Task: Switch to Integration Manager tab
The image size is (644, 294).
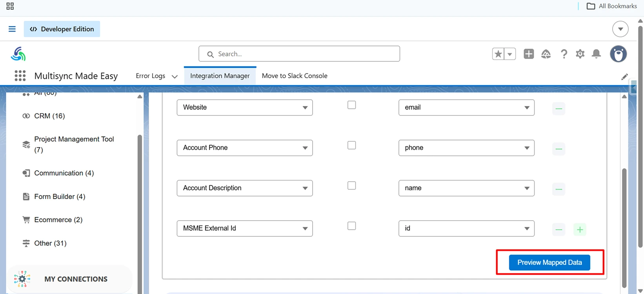Action: click(x=220, y=76)
